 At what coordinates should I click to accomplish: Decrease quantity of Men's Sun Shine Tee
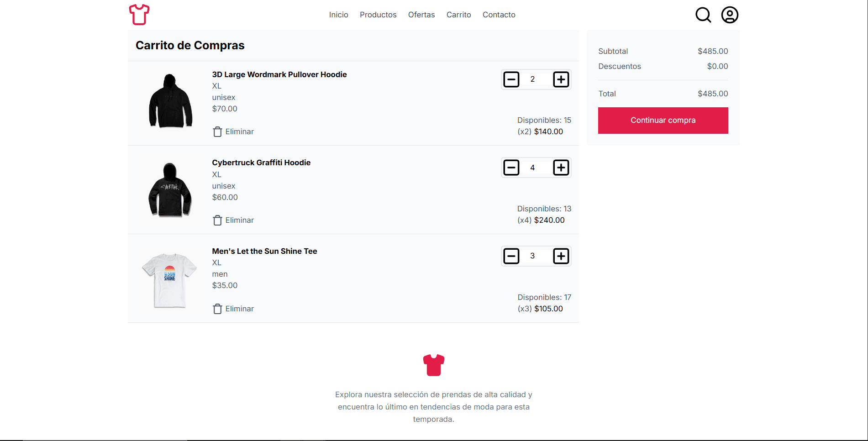[511, 256]
